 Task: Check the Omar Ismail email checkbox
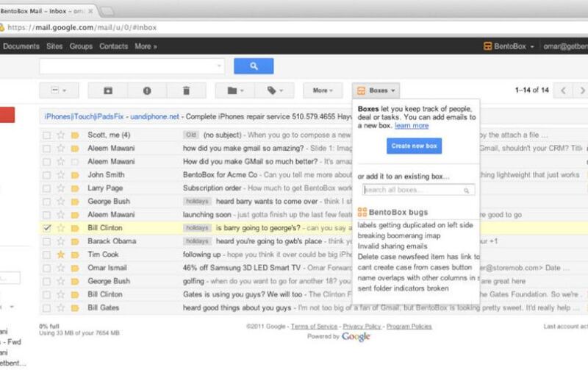pos(46,268)
